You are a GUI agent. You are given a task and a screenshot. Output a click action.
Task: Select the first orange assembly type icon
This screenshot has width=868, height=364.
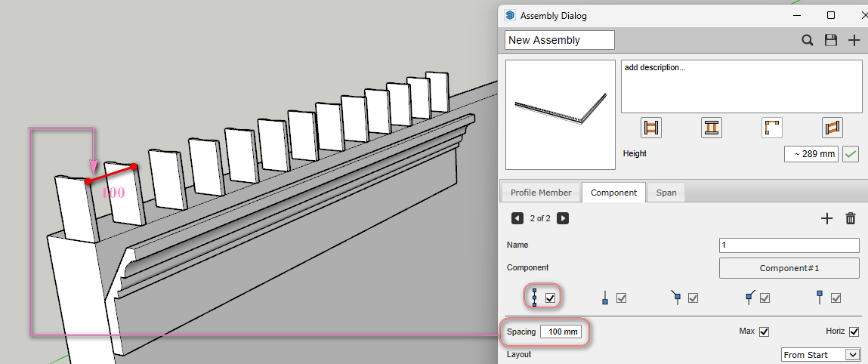coord(651,128)
